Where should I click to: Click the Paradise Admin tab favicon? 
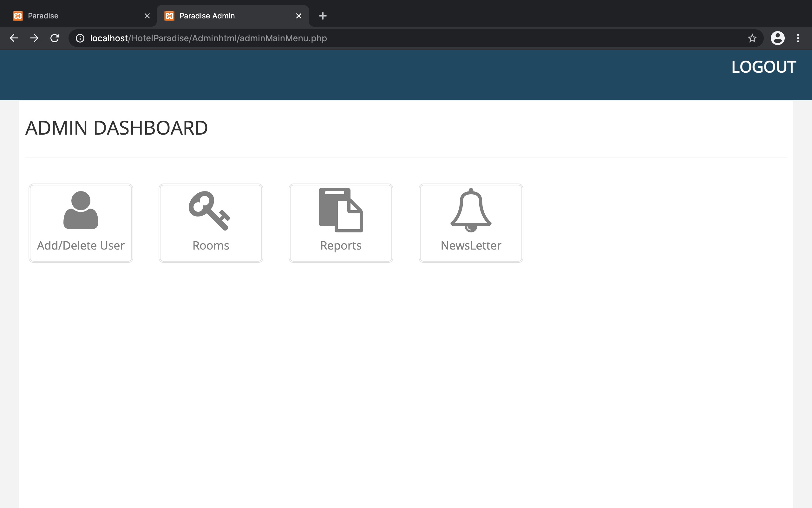(169, 16)
